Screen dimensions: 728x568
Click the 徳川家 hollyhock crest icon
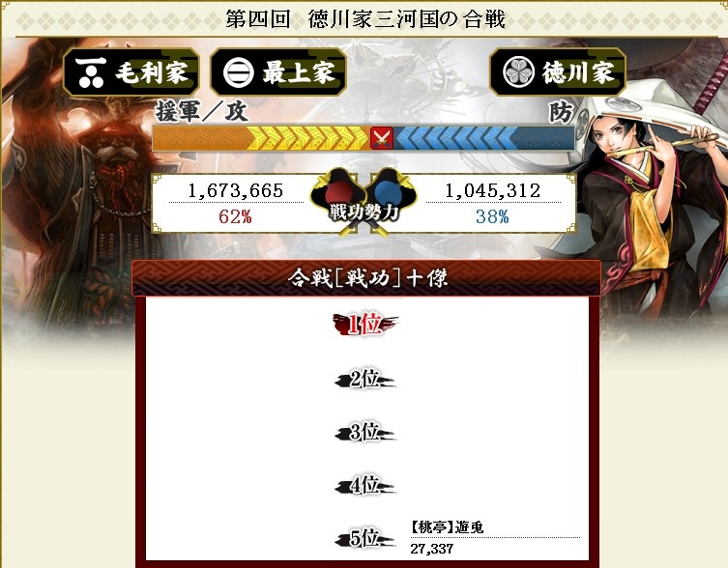click(x=518, y=71)
